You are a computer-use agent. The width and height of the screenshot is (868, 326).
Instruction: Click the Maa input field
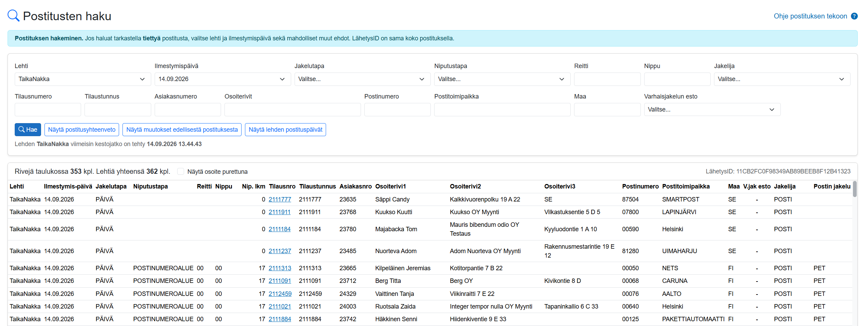point(607,109)
